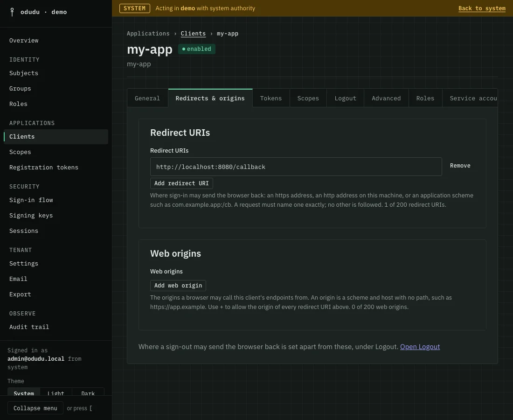Click the Redirect URIs section heading
This screenshot has width=513, height=420.
[x=180, y=133]
